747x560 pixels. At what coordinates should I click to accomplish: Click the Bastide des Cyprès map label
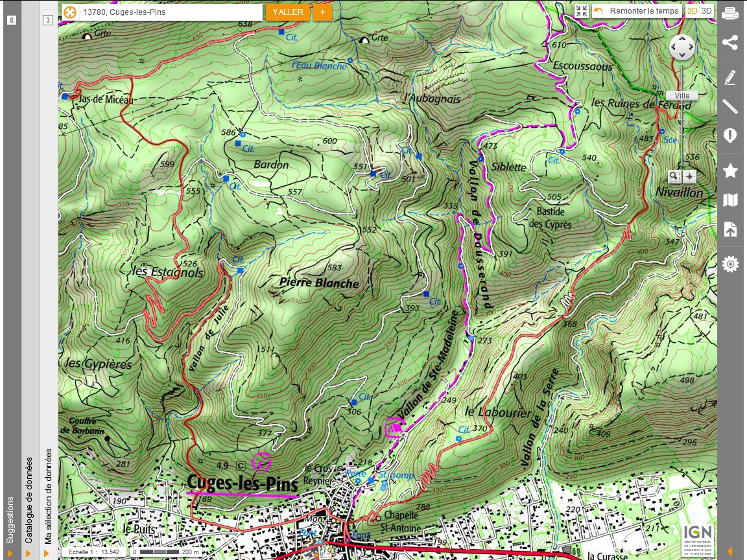tap(550, 218)
